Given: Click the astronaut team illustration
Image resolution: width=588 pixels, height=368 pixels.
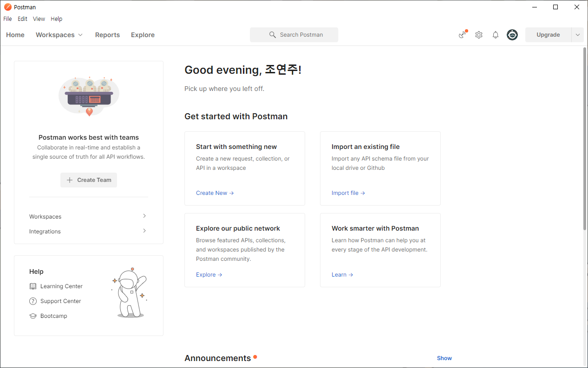Looking at the screenshot, I should coord(89,96).
